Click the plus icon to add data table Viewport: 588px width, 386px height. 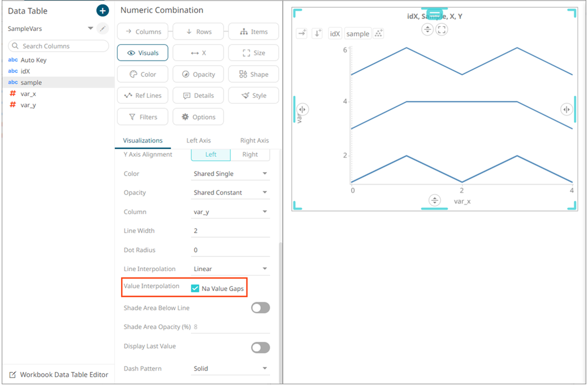tap(102, 11)
